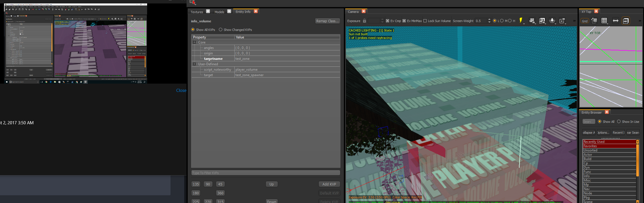Click the Exposure lock icon
This screenshot has height=203, width=644.
click(x=364, y=21)
